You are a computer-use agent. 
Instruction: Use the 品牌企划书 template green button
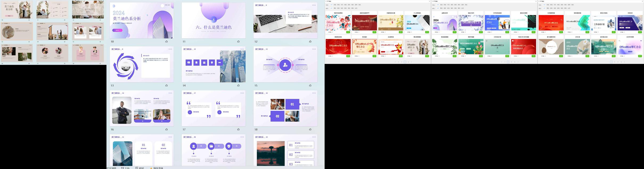454,32
